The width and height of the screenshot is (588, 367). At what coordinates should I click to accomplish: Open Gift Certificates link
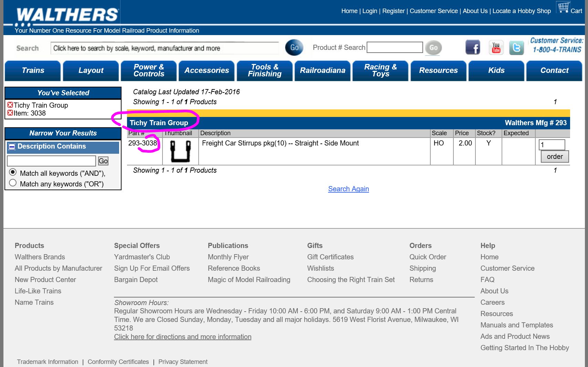(x=330, y=257)
